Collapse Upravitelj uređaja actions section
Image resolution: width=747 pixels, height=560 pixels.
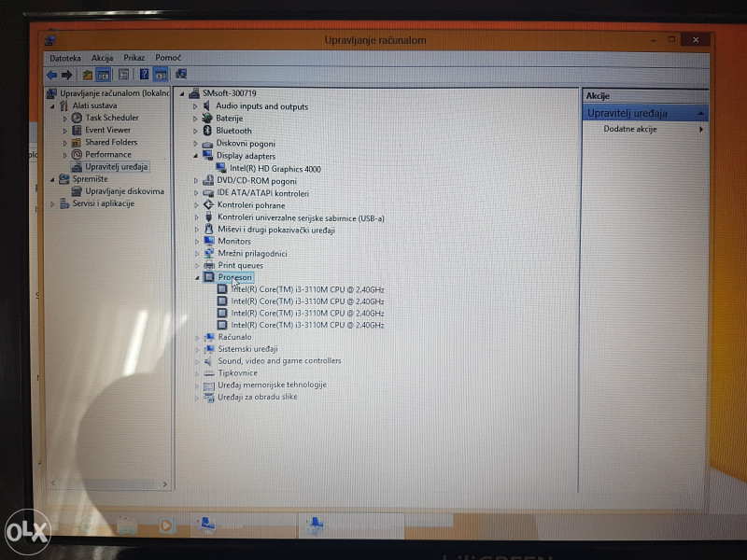click(701, 113)
